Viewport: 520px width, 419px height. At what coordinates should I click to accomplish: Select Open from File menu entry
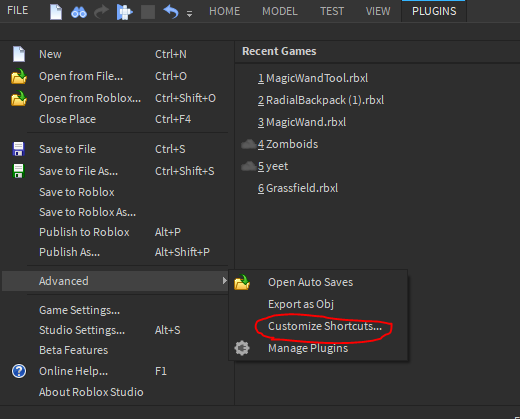click(x=115, y=76)
